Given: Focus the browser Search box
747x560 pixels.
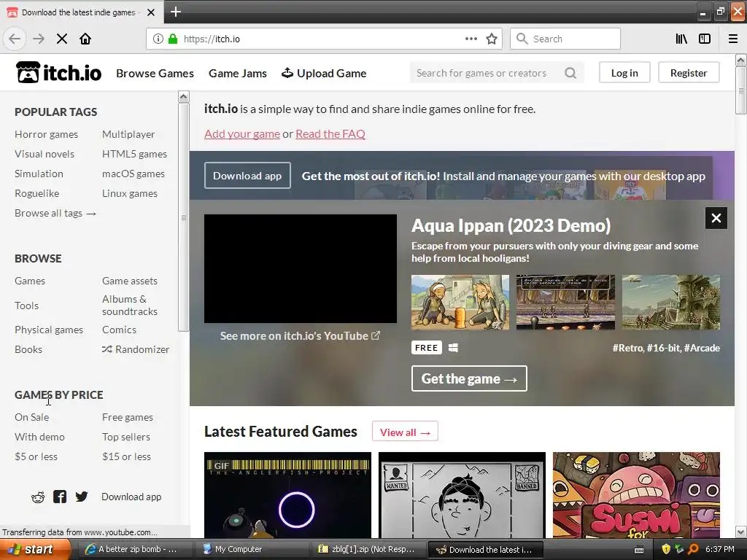Looking at the screenshot, I should (565, 39).
